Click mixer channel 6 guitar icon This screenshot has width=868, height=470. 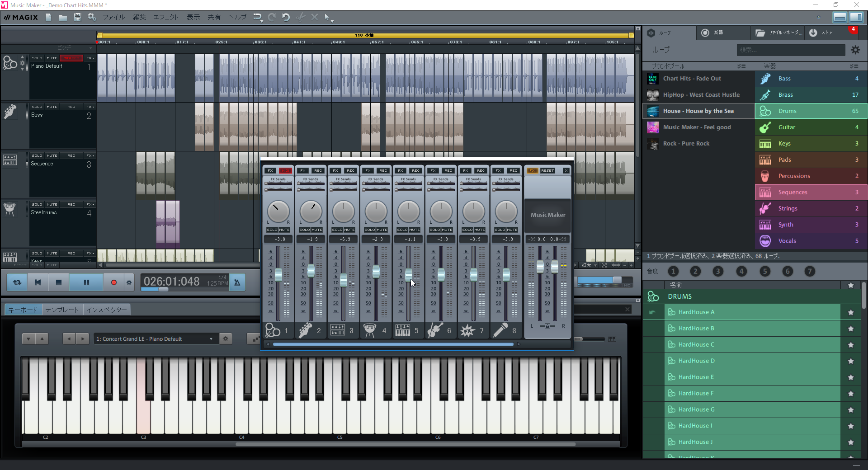click(x=435, y=331)
